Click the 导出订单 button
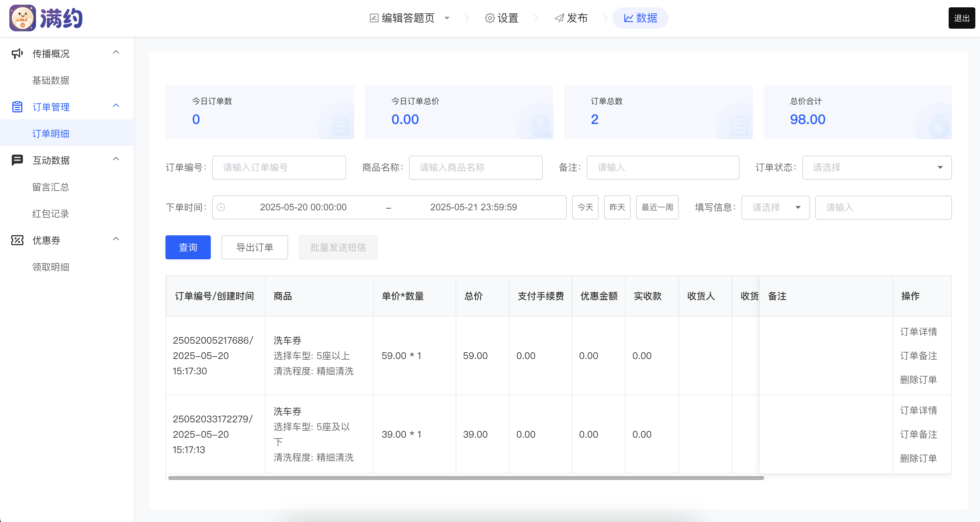 coord(255,248)
